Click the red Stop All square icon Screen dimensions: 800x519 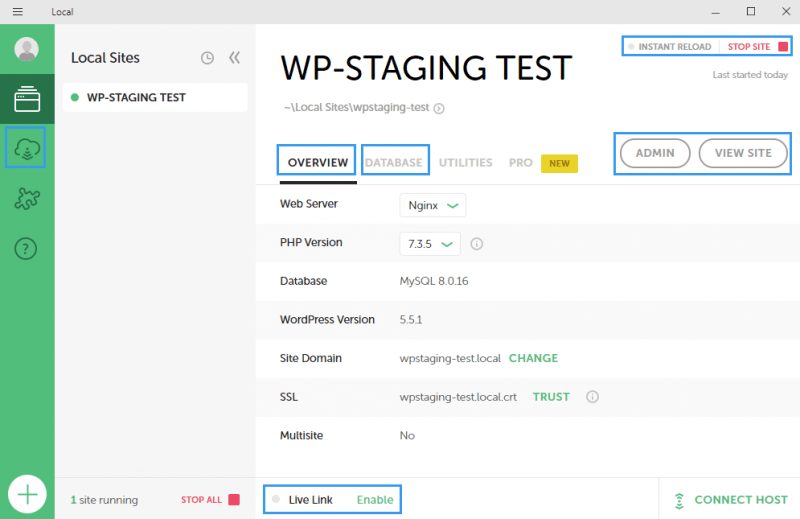tap(234, 499)
